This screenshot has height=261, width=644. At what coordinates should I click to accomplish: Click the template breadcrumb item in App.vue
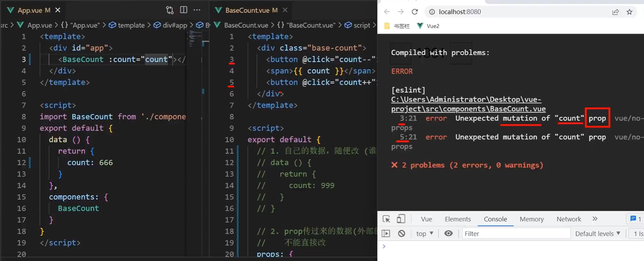127,25
